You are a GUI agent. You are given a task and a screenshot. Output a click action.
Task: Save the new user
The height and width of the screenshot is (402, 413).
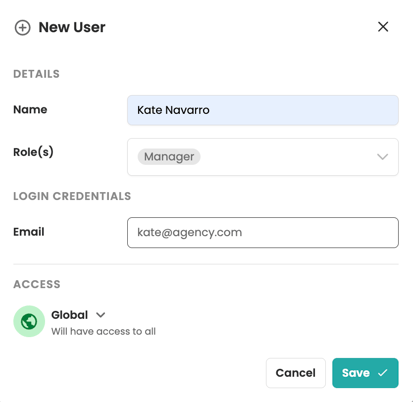365,373
